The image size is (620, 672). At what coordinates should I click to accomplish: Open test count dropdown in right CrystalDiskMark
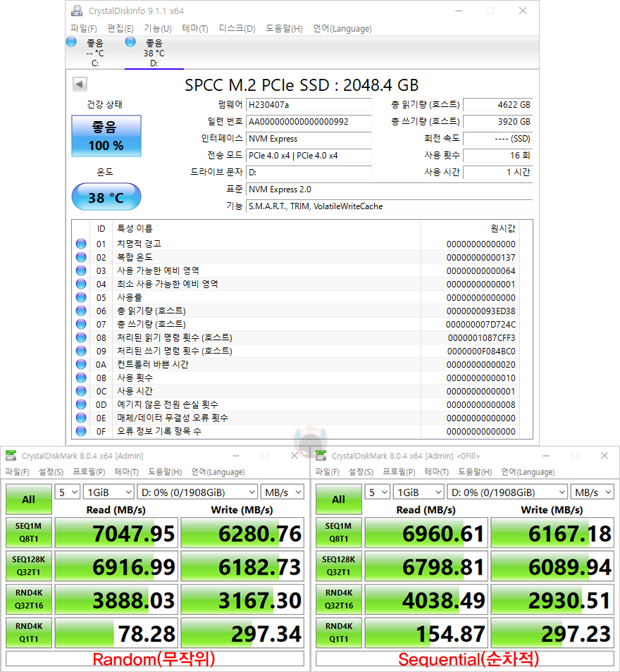click(x=378, y=492)
